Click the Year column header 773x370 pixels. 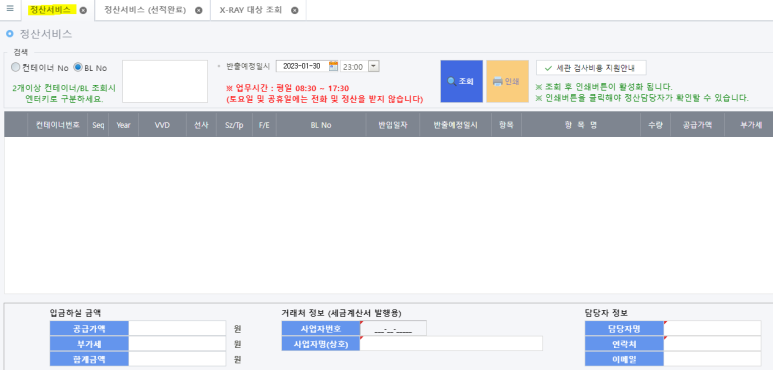click(x=123, y=125)
